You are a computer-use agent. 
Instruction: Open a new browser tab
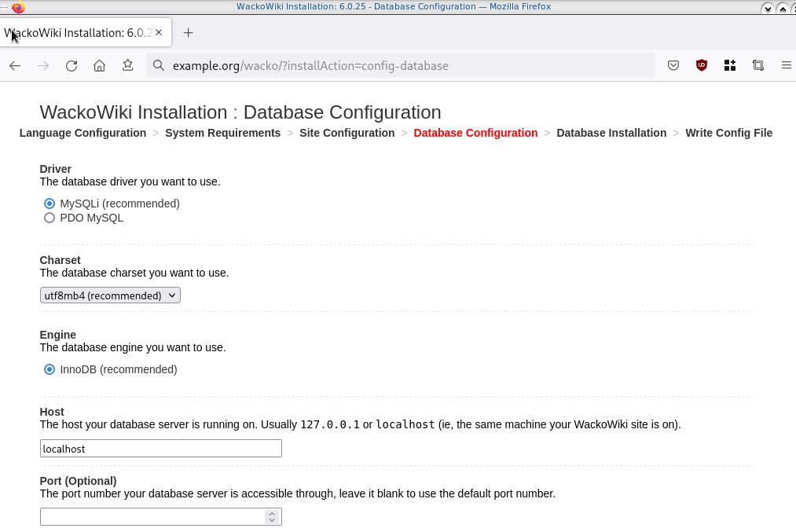coord(188,33)
